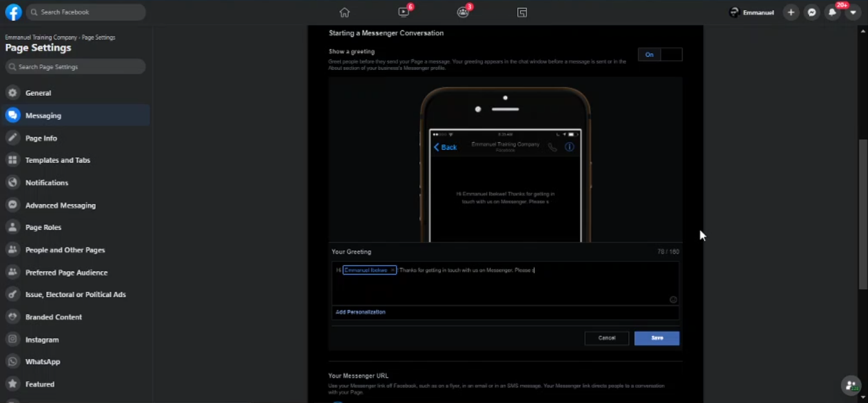Screen dimensions: 868x403
Task: Click the phone call icon in preview
Action: pos(552,147)
